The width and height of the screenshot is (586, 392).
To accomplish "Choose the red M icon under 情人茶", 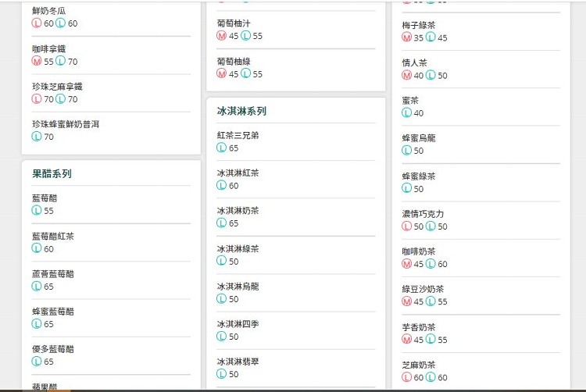I will [407, 76].
